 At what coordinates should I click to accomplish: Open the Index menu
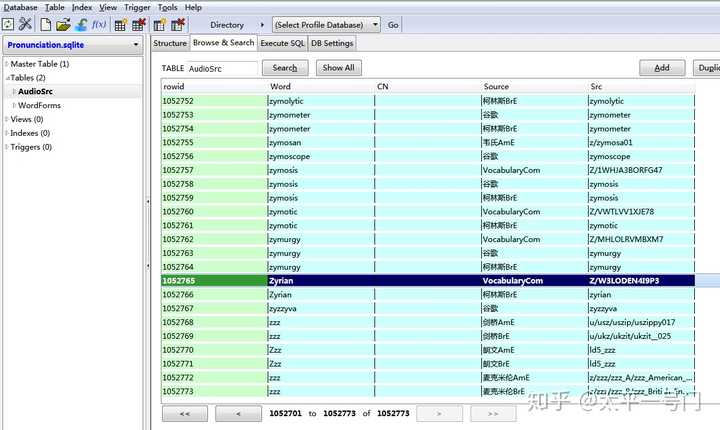tap(82, 7)
